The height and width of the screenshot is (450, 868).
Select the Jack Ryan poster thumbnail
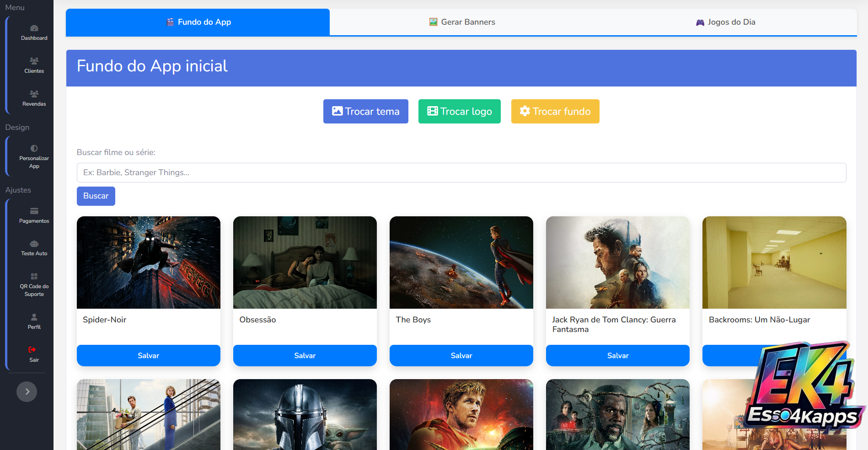617,262
